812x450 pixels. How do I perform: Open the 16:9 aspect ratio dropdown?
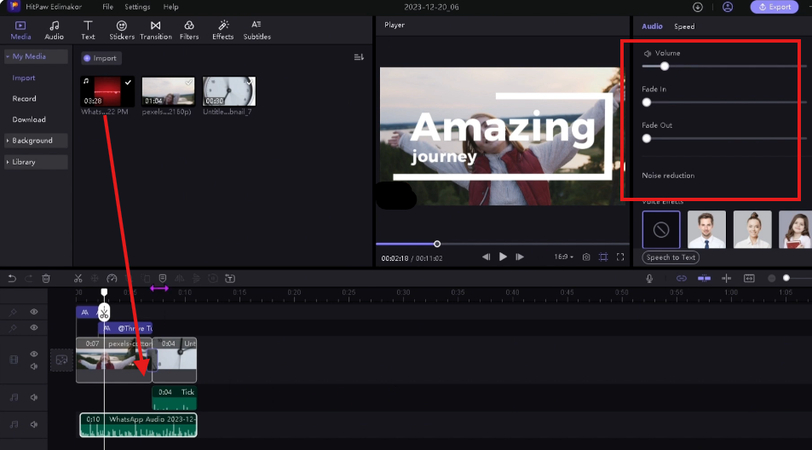(x=563, y=257)
